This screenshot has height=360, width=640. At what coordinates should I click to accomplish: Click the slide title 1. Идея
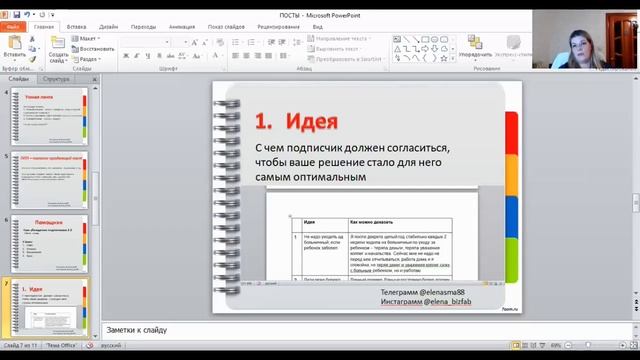point(297,121)
